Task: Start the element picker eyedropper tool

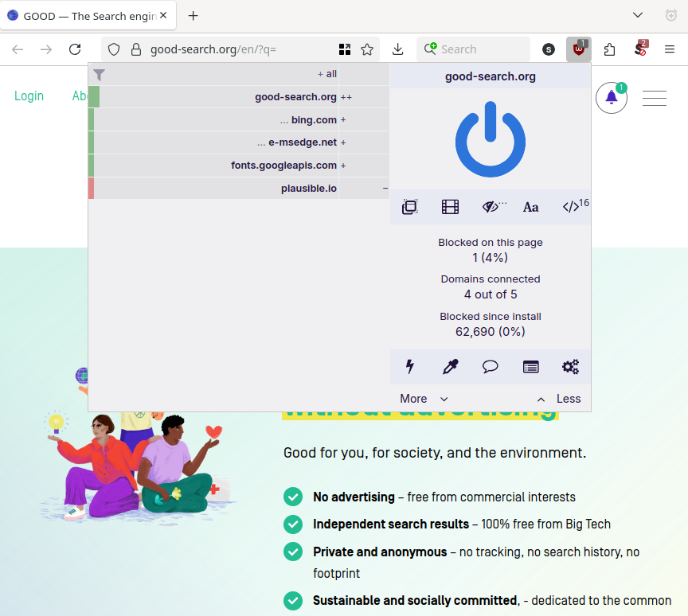Action: (450, 367)
